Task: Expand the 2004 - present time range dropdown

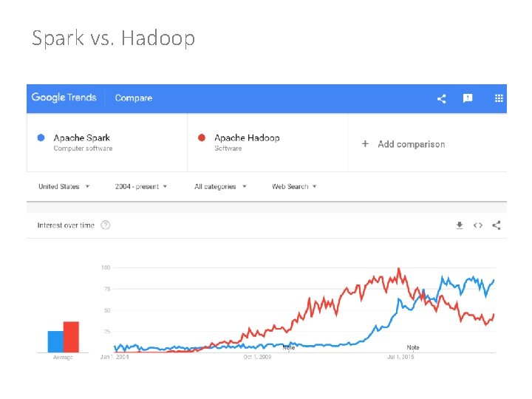Action: click(x=141, y=187)
